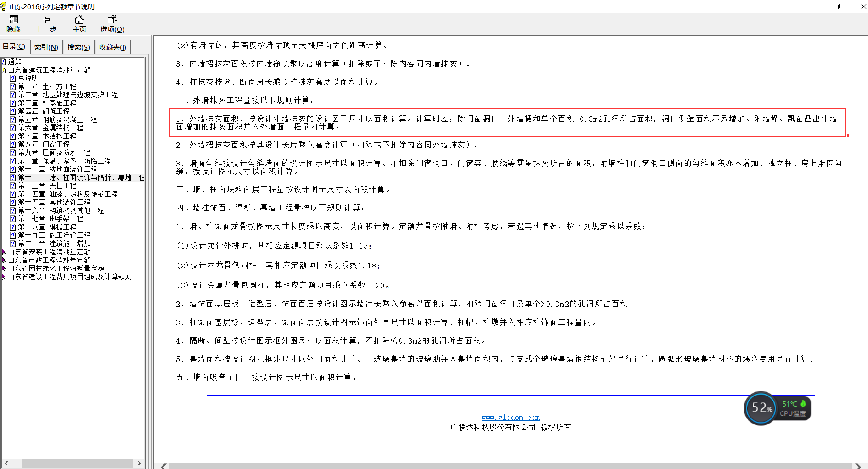The image size is (868, 469).
Task: Click the 第十章 保温、隔热、防腐工程 page icon
Action: coord(13,161)
